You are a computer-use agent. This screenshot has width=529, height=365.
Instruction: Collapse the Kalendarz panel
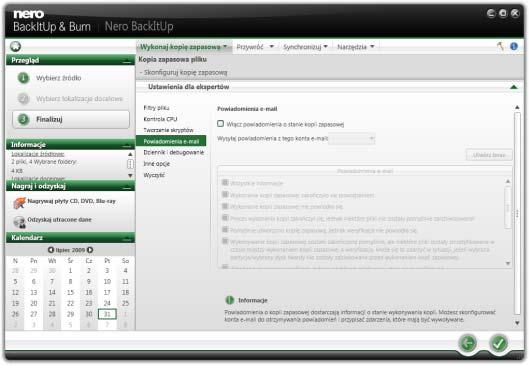point(127,238)
